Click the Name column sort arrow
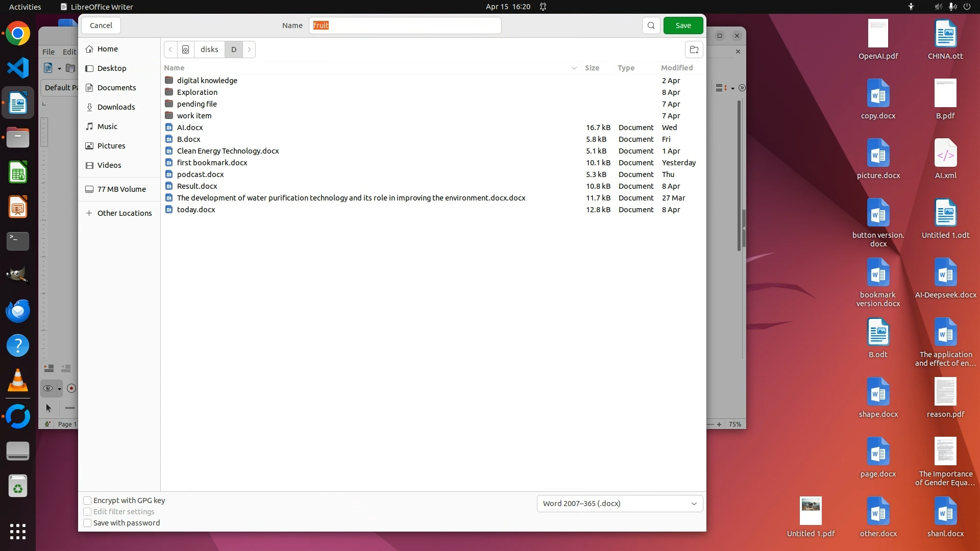 (574, 68)
